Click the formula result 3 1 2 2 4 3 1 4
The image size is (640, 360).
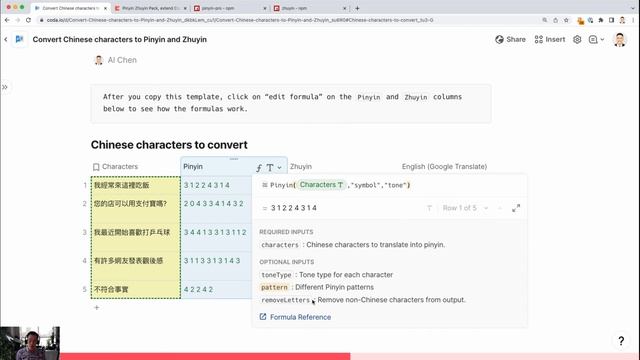294,208
